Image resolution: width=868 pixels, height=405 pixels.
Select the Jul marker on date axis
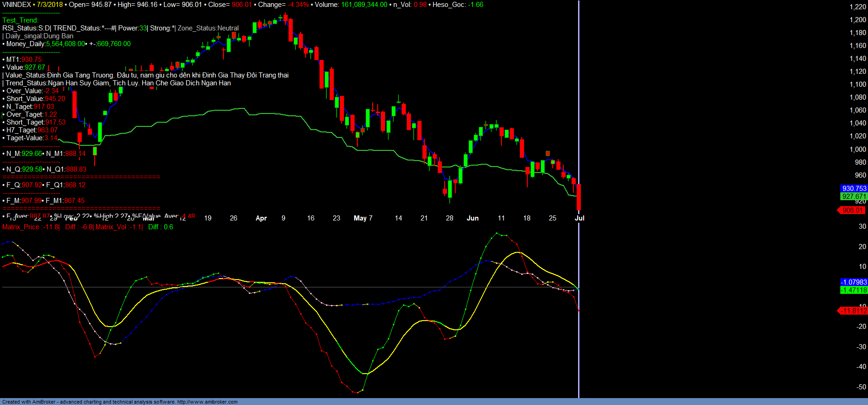click(x=579, y=218)
